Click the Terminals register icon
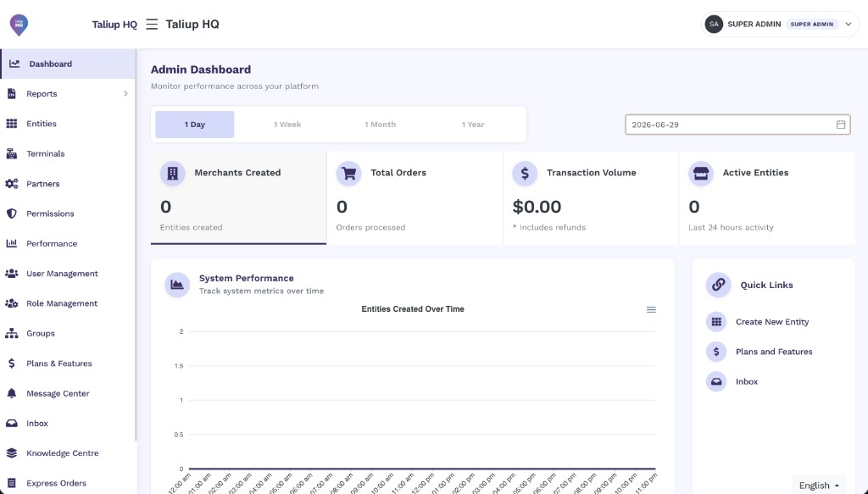This screenshot has width=868, height=494. (12, 153)
